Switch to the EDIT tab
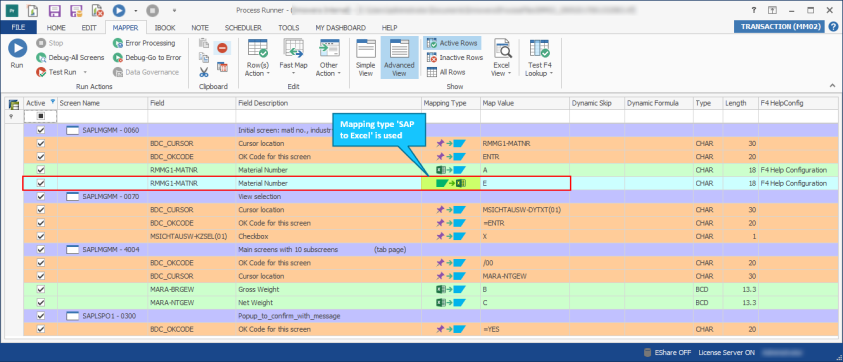The width and height of the screenshot is (843, 362). pyautogui.click(x=89, y=27)
